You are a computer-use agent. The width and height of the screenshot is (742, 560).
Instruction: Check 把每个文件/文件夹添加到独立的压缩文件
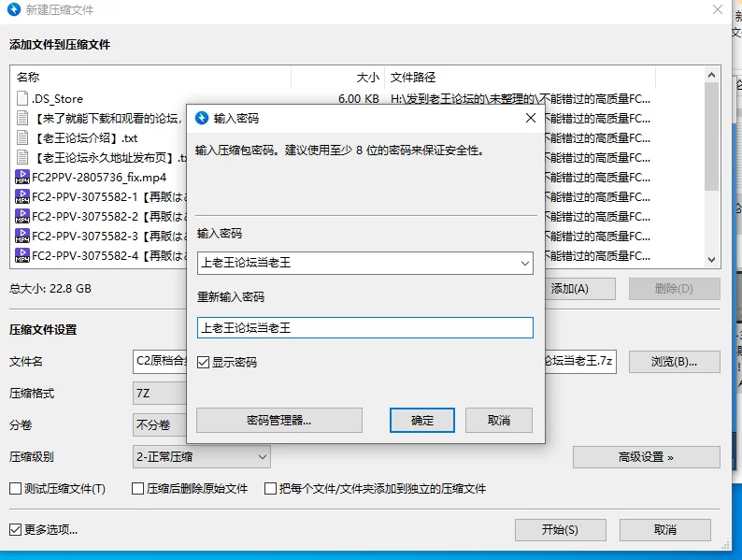(x=270, y=489)
